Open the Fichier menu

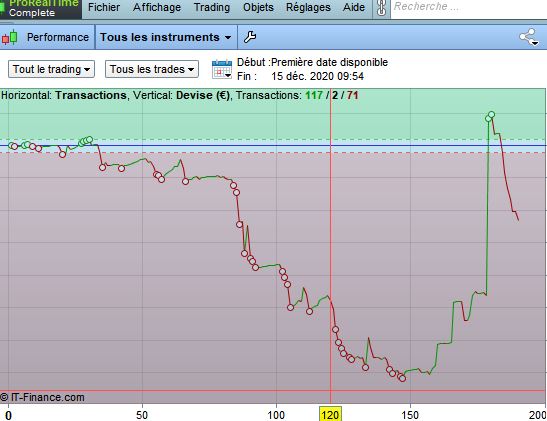[104, 7]
